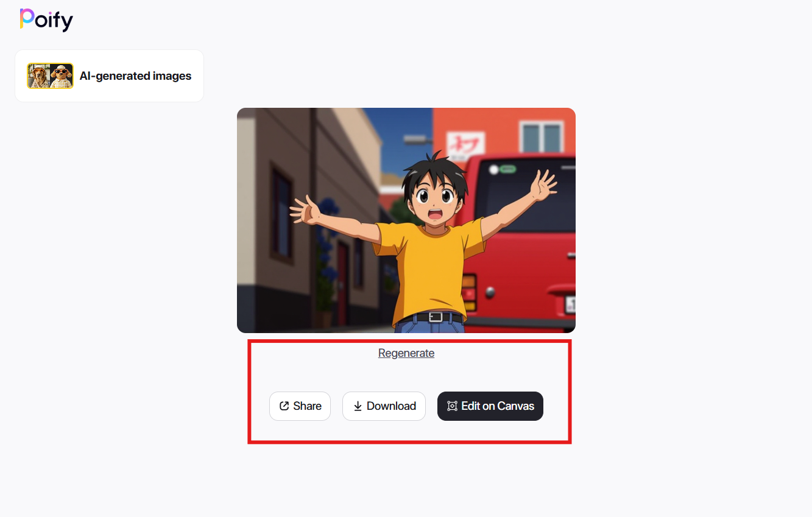This screenshot has width=812, height=517.
Task: Click the download arrow icon inside Download button
Action: 357,406
